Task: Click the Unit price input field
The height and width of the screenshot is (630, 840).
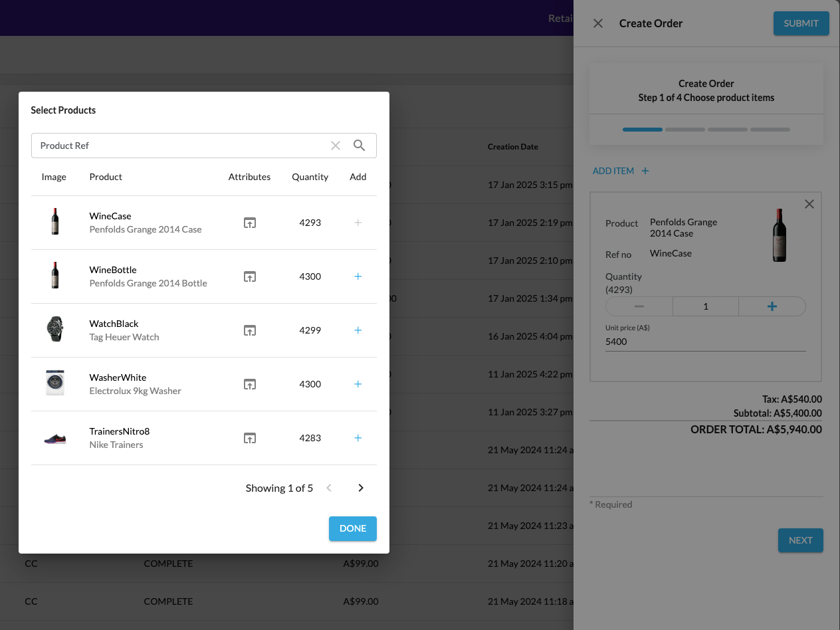Action: (705, 341)
